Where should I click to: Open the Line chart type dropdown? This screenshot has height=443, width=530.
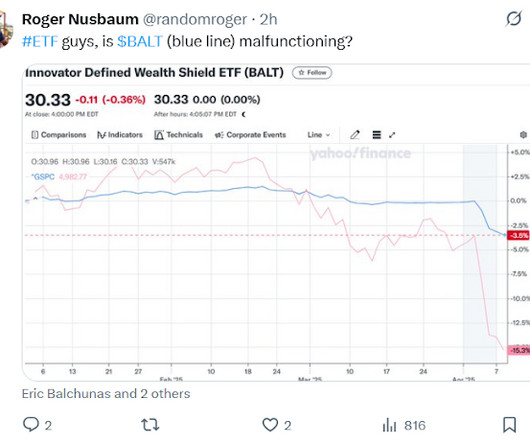pos(318,135)
